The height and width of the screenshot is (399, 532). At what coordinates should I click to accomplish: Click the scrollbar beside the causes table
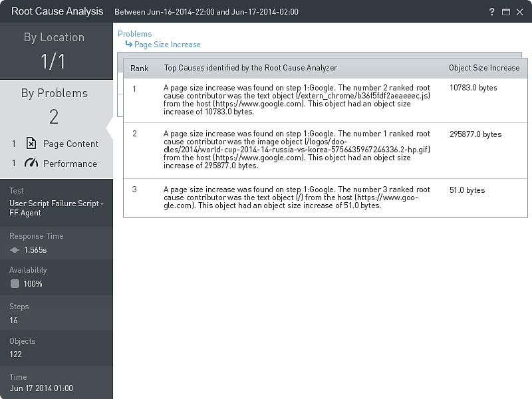(x=121, y=86)
